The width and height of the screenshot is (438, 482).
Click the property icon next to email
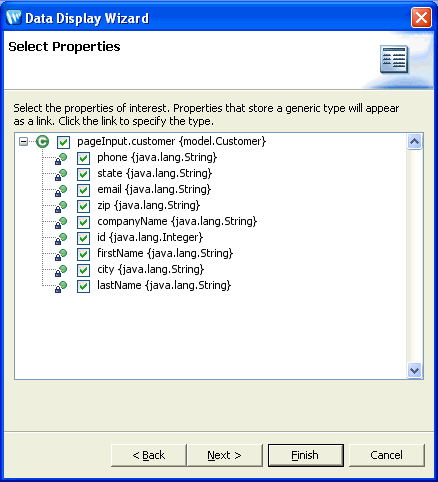coord(61,191)
